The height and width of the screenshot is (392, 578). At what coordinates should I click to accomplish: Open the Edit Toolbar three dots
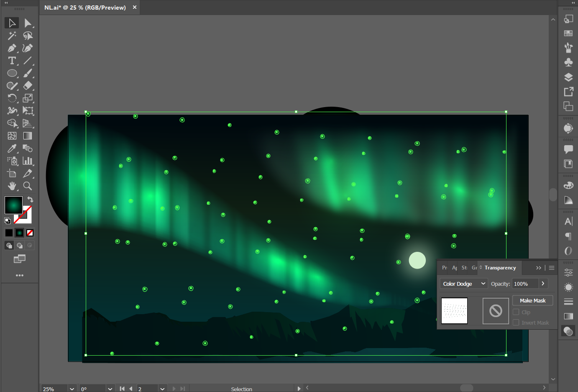20,275
